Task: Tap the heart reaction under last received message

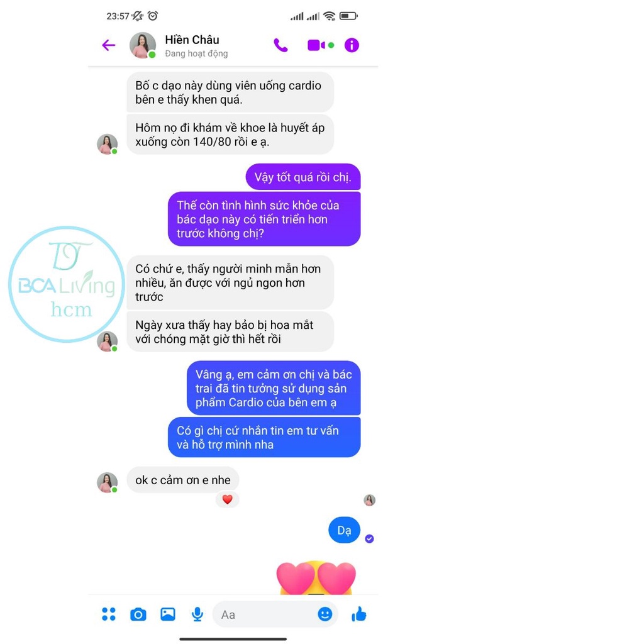Action: point(227,499)
